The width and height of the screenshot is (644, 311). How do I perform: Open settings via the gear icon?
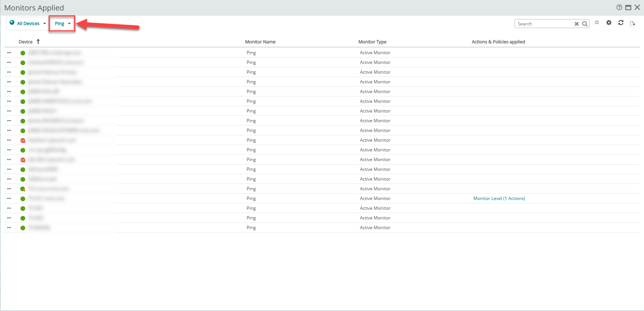(609, 23)
